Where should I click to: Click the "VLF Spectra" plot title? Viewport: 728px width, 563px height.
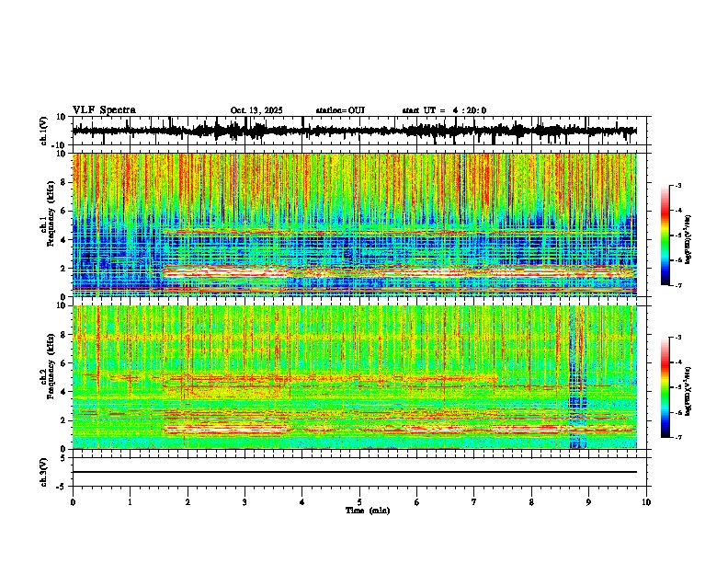coord(104,110)
